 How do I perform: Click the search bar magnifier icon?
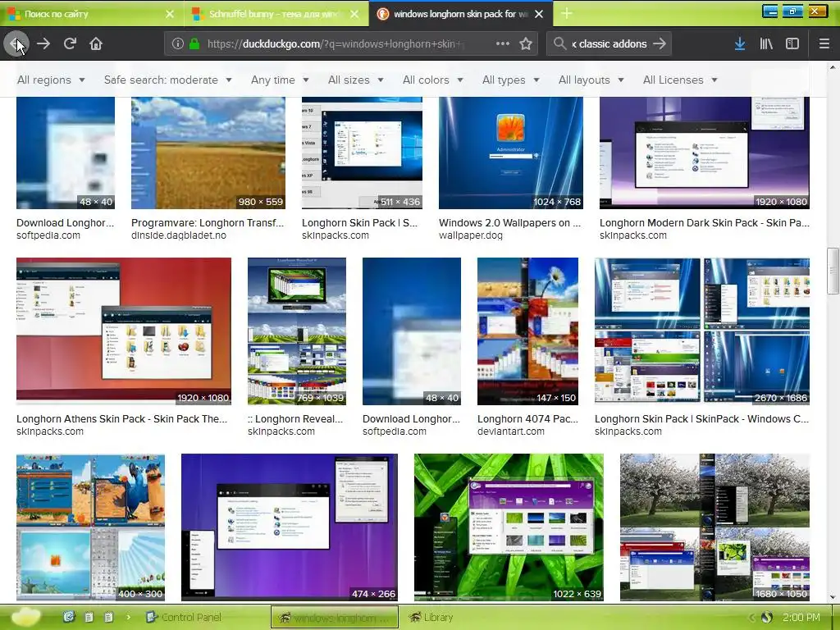click(559, 43)
